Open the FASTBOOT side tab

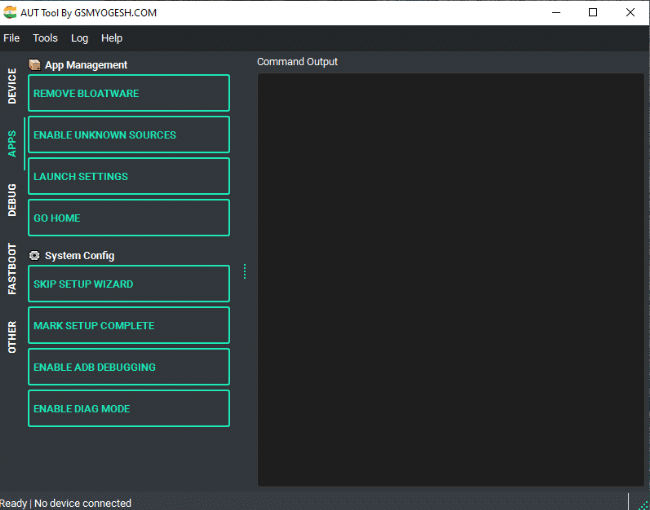coord(12,268)
